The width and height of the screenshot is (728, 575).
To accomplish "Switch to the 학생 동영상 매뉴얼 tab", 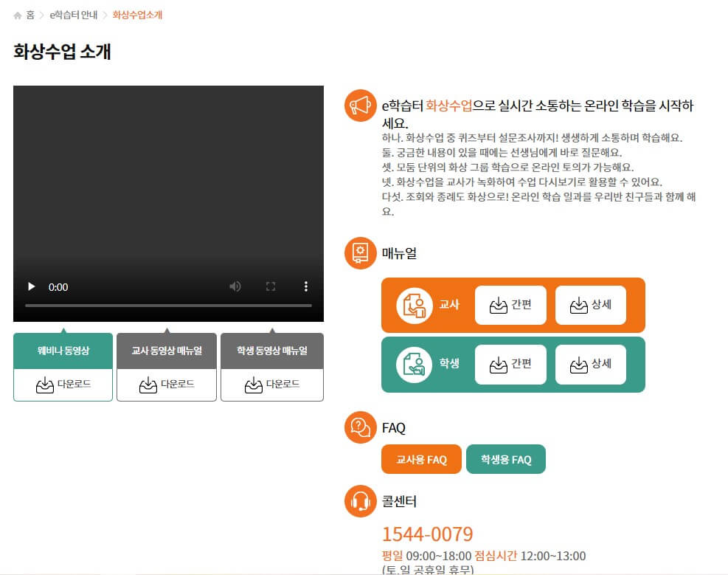I will click(x=271, y=351).
